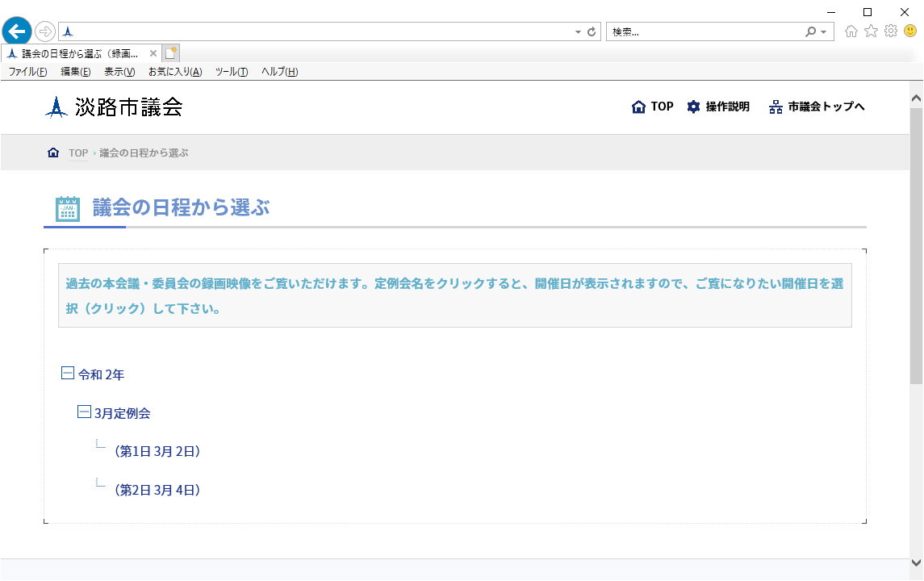Click the calendar icon beside page heading

pos(67,208)
